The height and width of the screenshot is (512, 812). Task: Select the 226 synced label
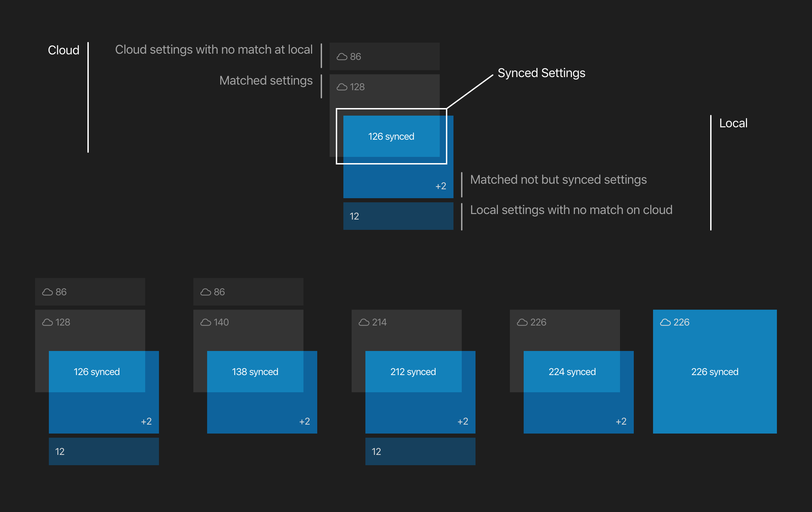[715, 372]
